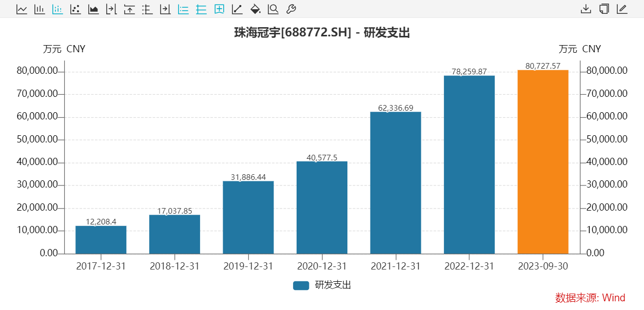Select the orange 2023-09-30 bar
This screenshot has height=310, width=644.
[543, 162]
